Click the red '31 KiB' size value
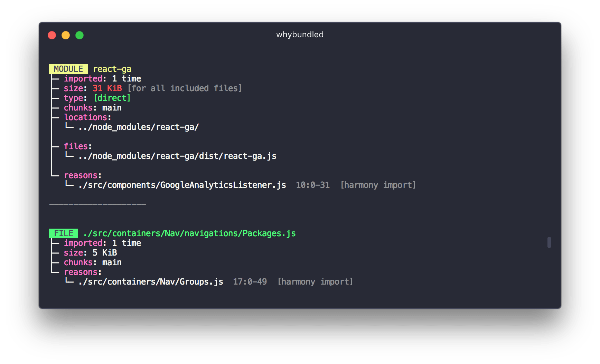 coord(107,88)
